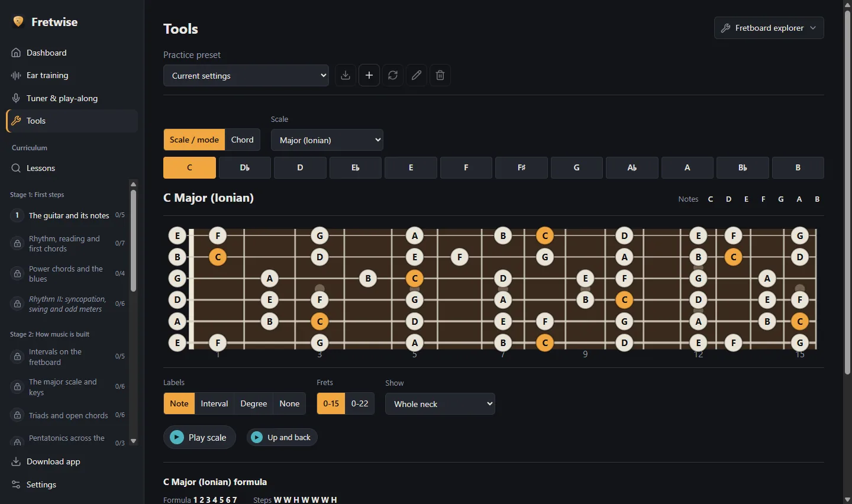
Task: Open Ear training section
Action: point(72,75)
